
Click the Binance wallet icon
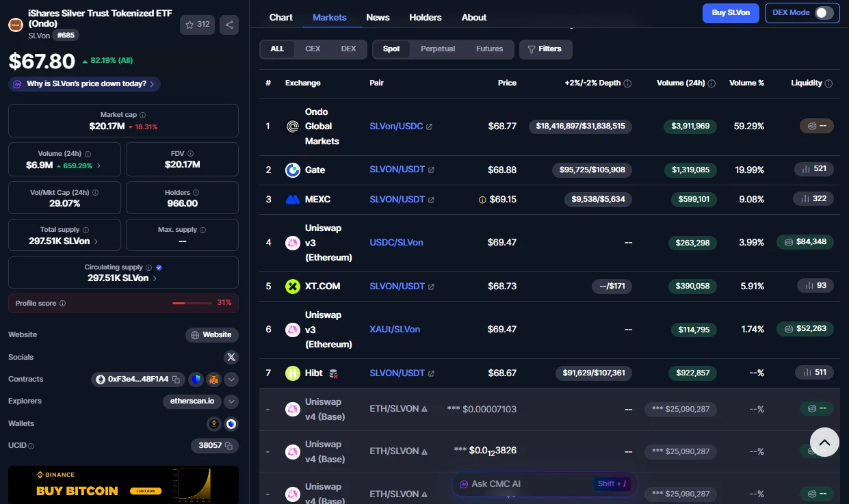(214, 424)
